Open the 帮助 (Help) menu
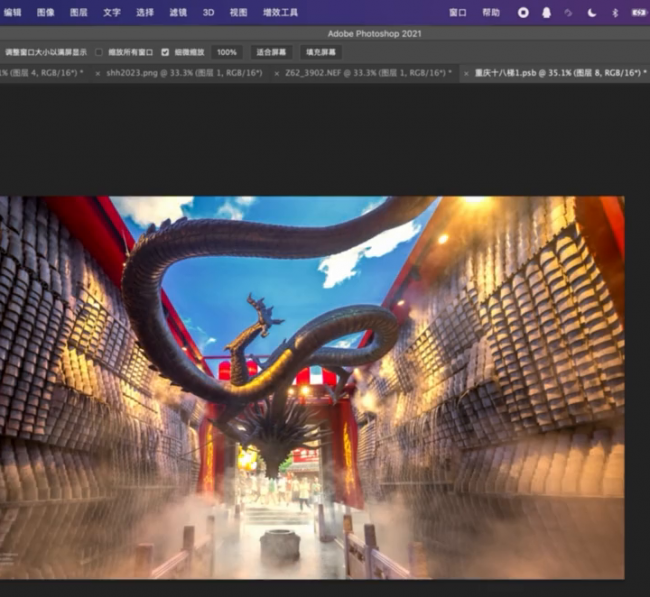The width and height of the screenshot is (650, 597). click(491, 12)
